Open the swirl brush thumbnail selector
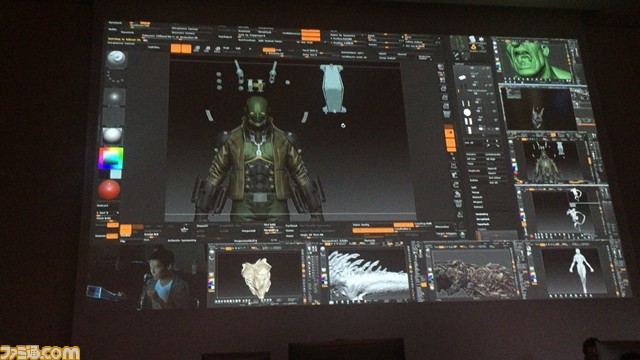This screenshot has width=640, height=360. pyautogui.click(x=116, y=59)
